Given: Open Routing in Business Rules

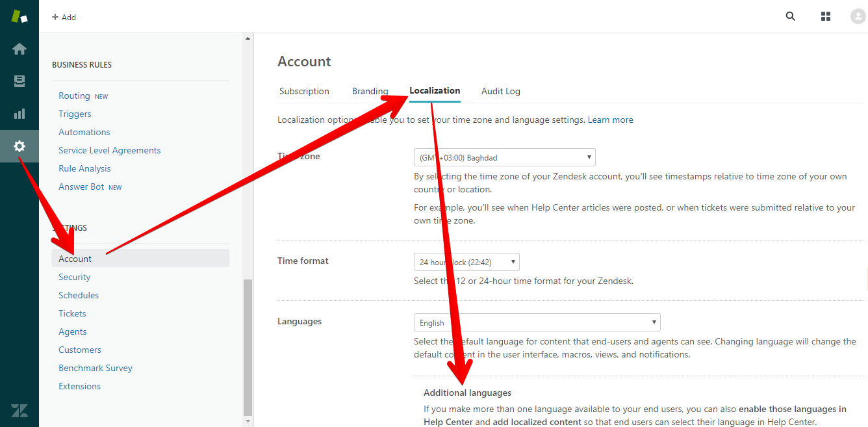Looking at the screenshot, I should (74, 96).
